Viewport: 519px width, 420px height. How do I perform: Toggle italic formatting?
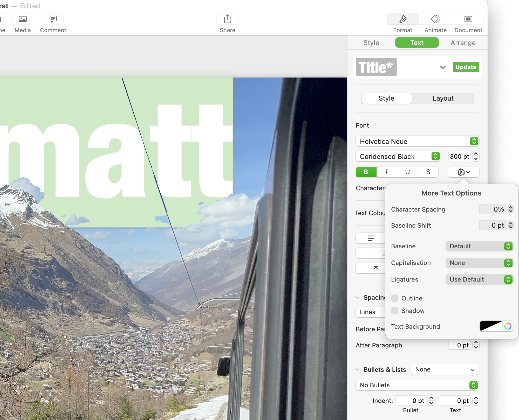386,172
